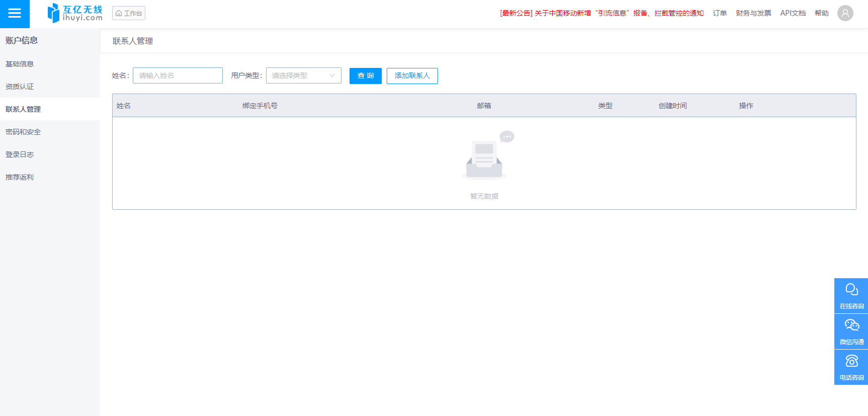Open the user avatar profile icon
Viewport: 868px width, 416px height.
pos(845,13)
